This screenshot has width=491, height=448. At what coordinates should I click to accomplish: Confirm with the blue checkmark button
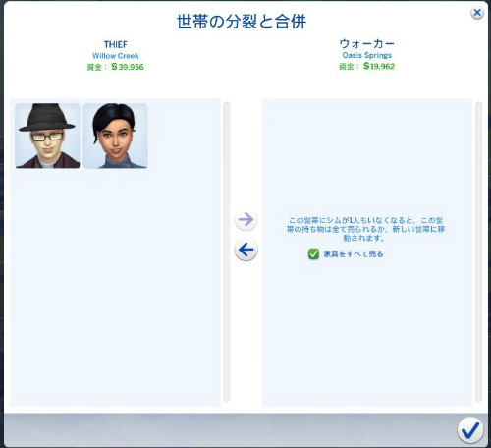470,430
